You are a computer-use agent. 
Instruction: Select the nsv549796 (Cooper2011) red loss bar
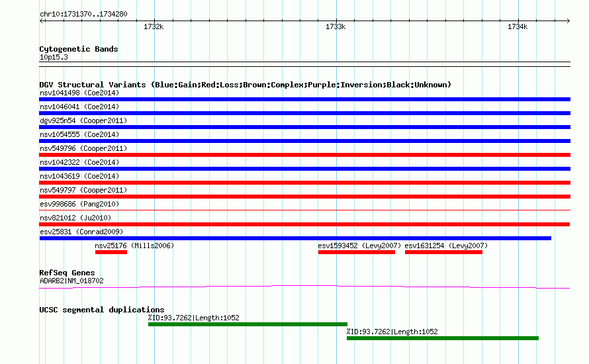[x=304, y=155]
